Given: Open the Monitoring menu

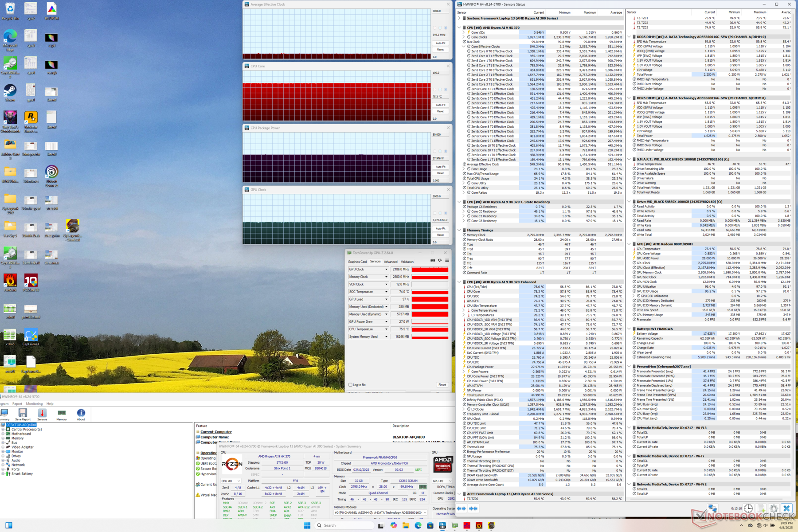Looking at the screenshot, I should [x=34, y=404].
